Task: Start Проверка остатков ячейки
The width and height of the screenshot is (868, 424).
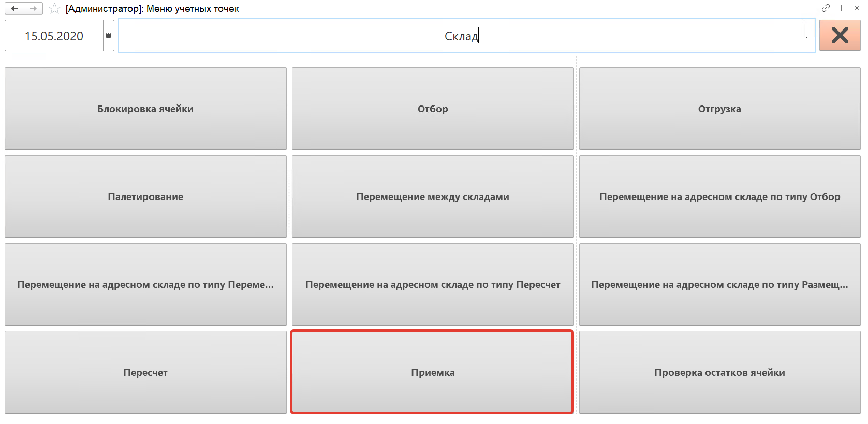Action: coord(719,372)
